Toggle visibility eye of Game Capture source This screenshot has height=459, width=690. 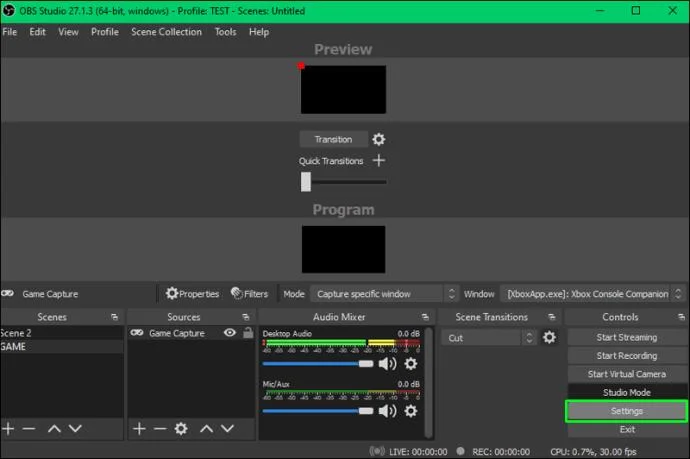point(230,333)
